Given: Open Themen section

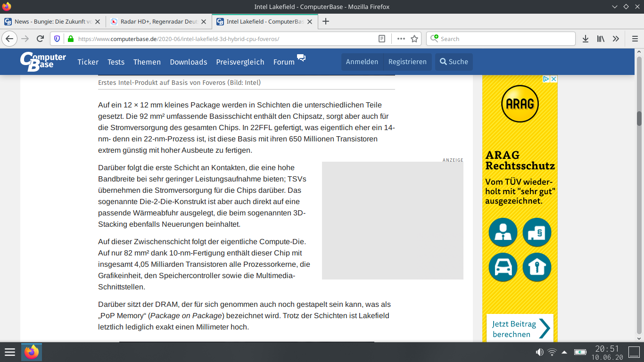Looking at the screenshot, I should tap(147, 62).
